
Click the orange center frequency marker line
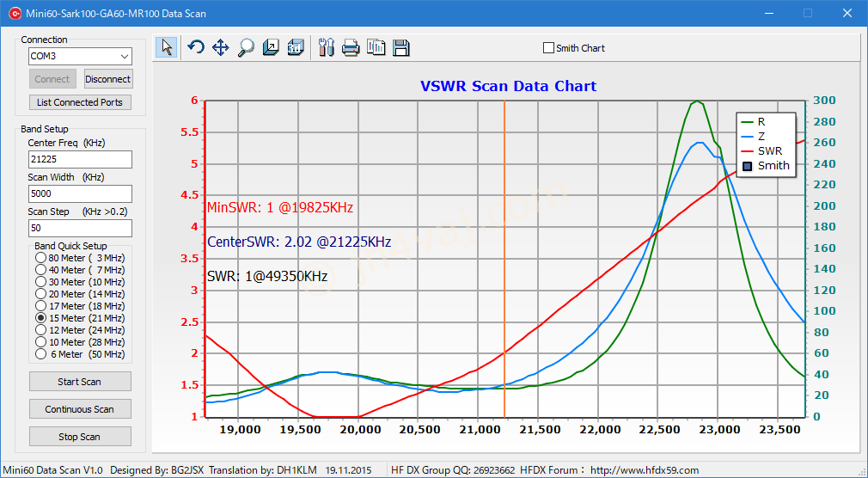504,258
